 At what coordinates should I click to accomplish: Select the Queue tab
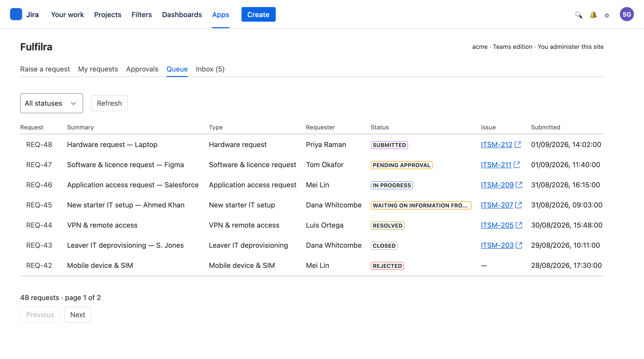[x=177, y=69]
